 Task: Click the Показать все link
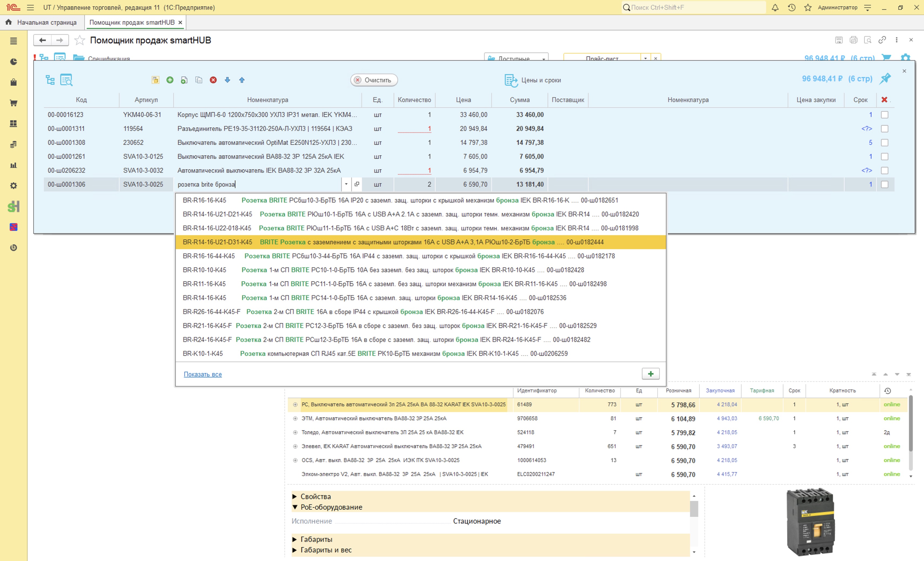(x=203, y=374)
